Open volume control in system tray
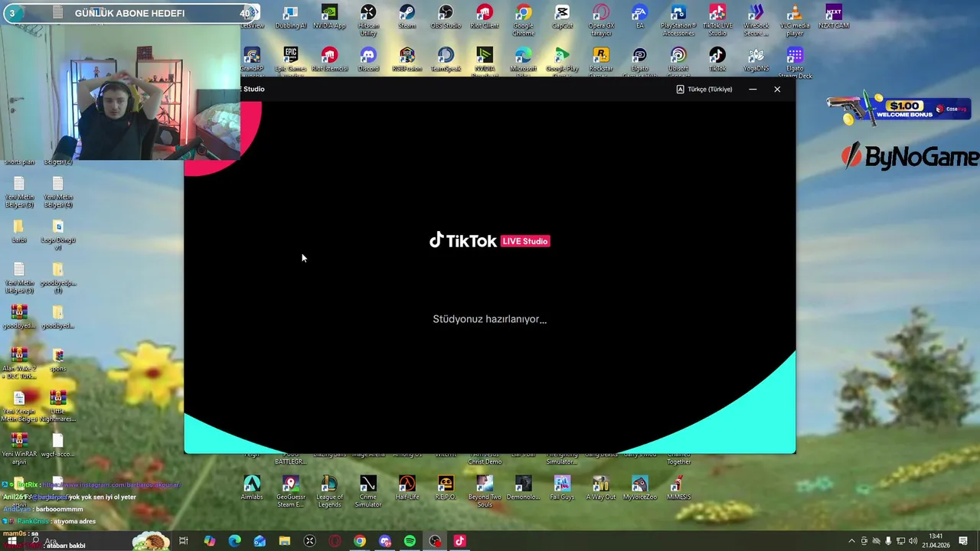The image size is (980, 551). [x=913, y=541]
